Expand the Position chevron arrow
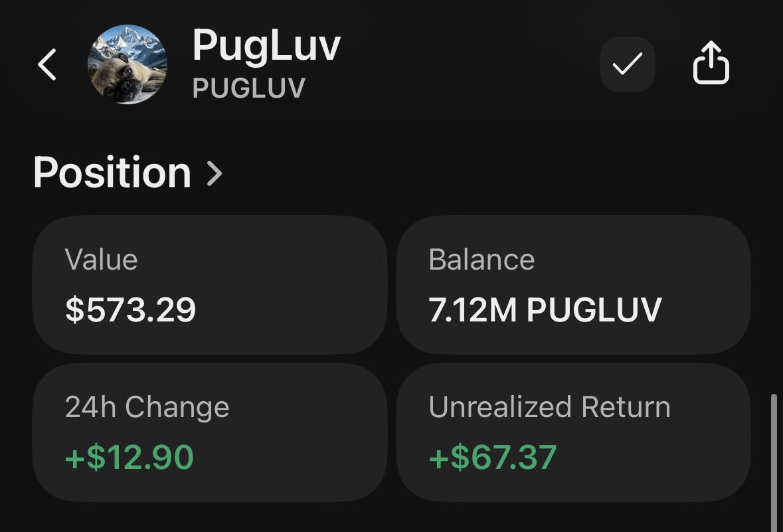This screenshot has width=783, height=532. (215, 173)
